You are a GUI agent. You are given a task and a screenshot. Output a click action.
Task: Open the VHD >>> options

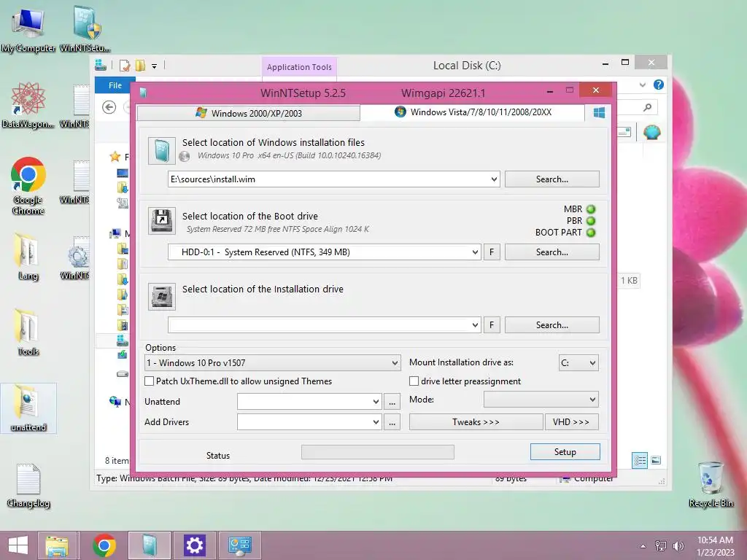coord(571,422)
